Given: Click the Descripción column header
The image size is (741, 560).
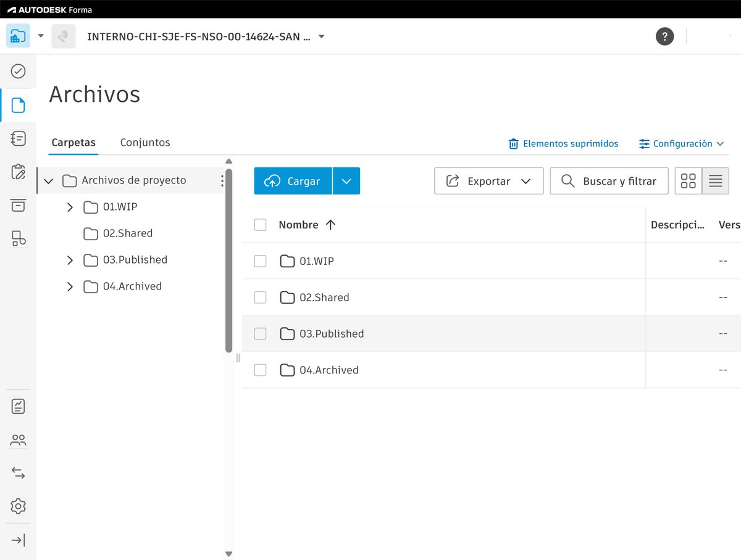Looking at the screenshot, I should pyautogui.click(x=678, y=225).
